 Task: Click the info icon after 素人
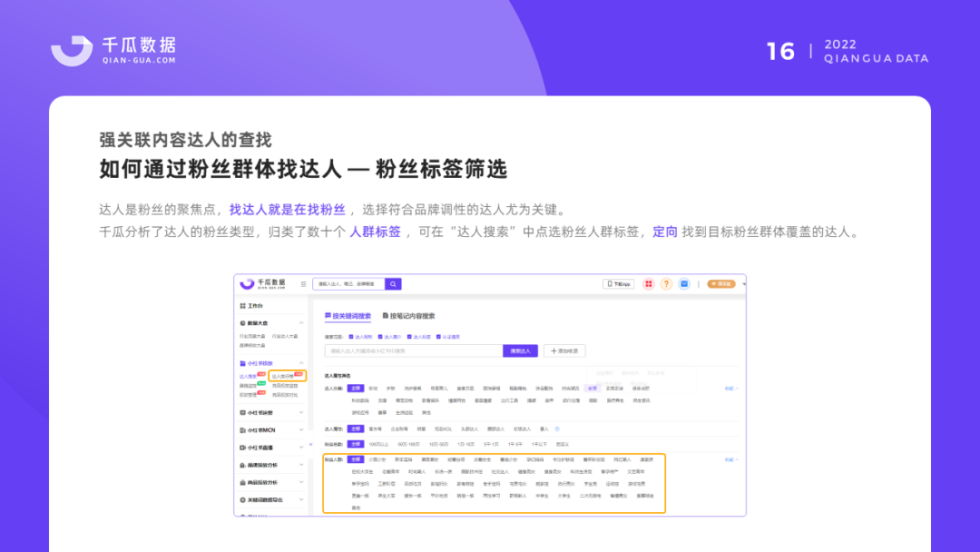tap(557, 429)
